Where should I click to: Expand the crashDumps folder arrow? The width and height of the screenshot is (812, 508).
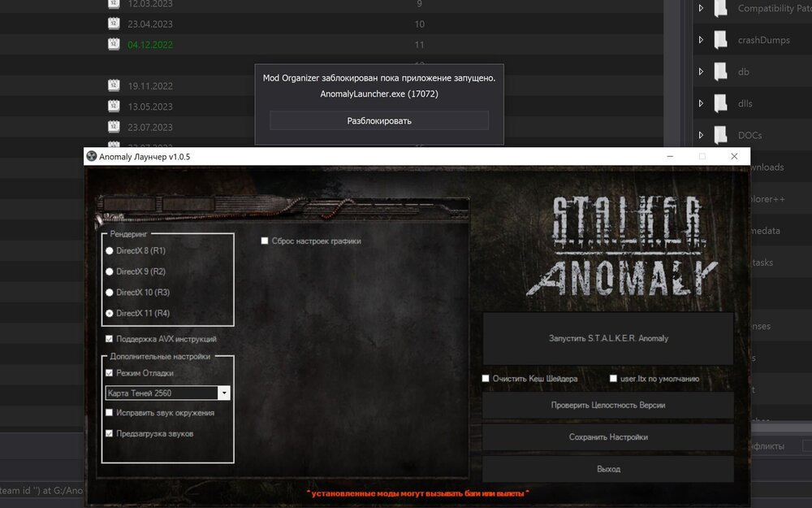click(701, 40)
